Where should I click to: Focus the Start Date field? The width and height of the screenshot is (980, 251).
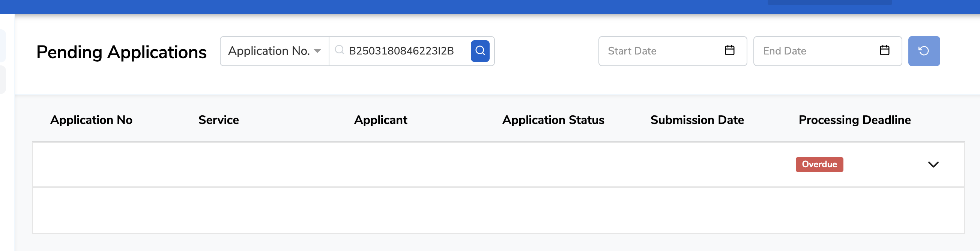pos(662,51)
